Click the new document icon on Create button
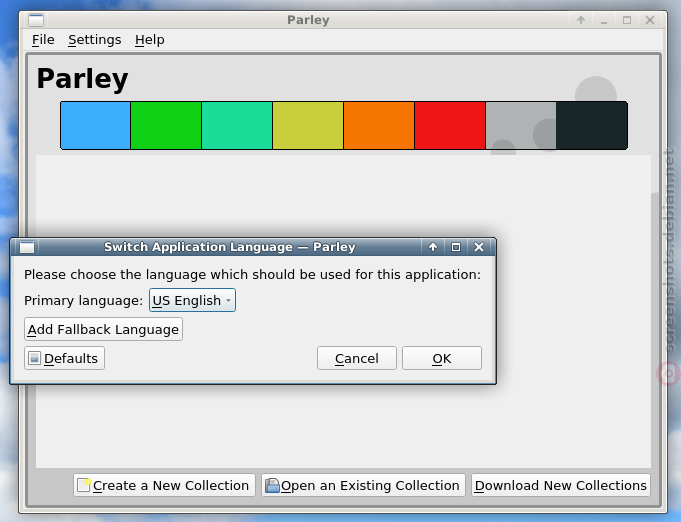The image size is (681, 522). pyautogui.click(x=84, y=485)
